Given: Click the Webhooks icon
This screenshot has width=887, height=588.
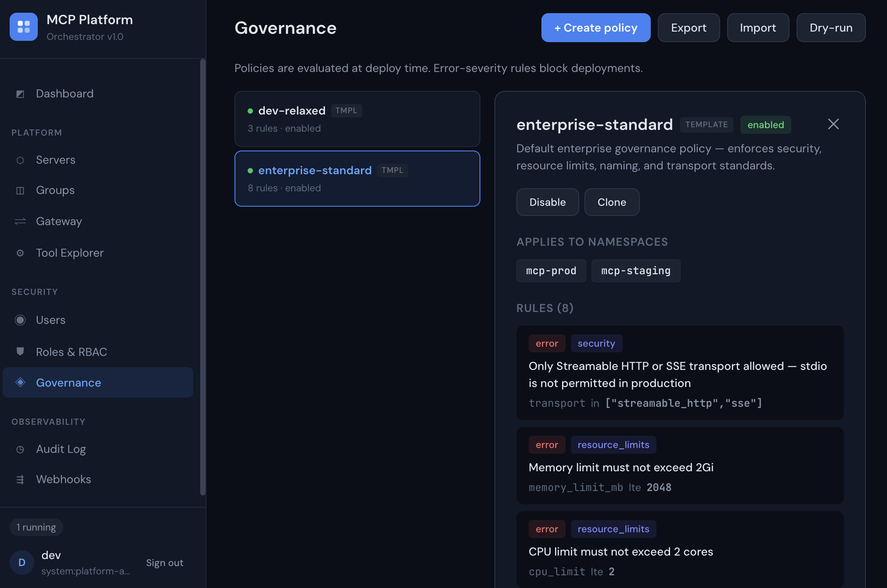Looking at the screenshot, I should click(x=20, y=480).
